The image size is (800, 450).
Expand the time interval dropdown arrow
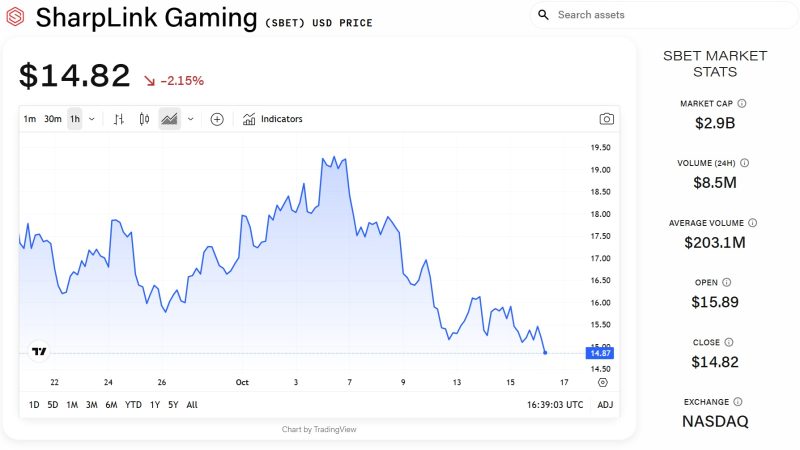(92, 119)
